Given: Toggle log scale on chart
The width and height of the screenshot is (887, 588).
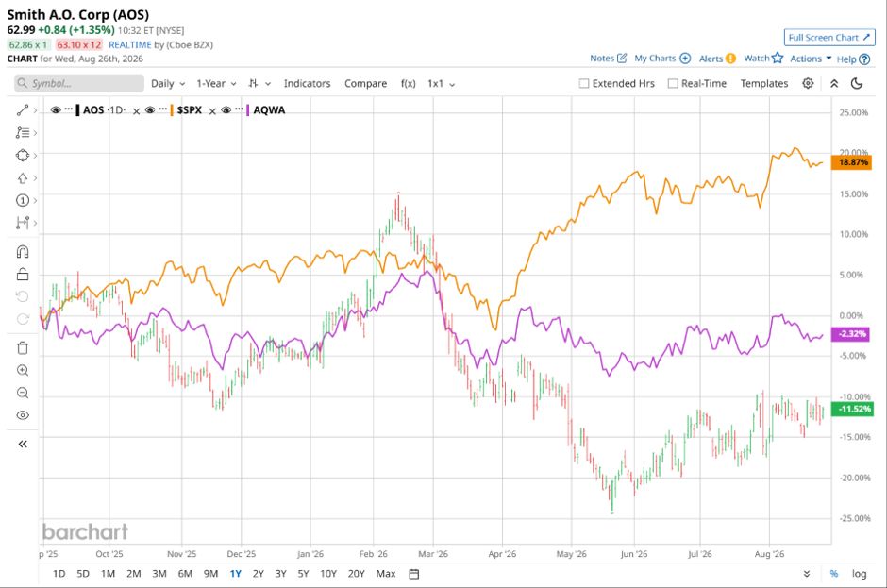Looking at the screenshot, I should (x=860, y=574).
